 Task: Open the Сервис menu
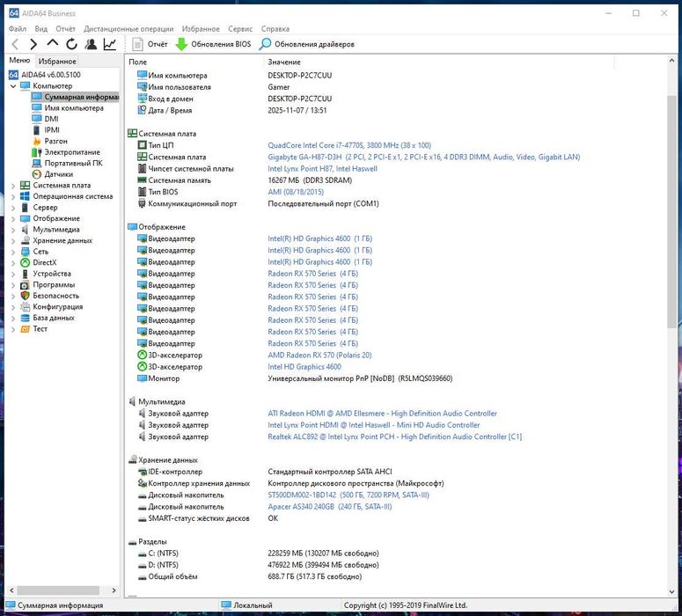pyautogui.click(x=239, y=29)
